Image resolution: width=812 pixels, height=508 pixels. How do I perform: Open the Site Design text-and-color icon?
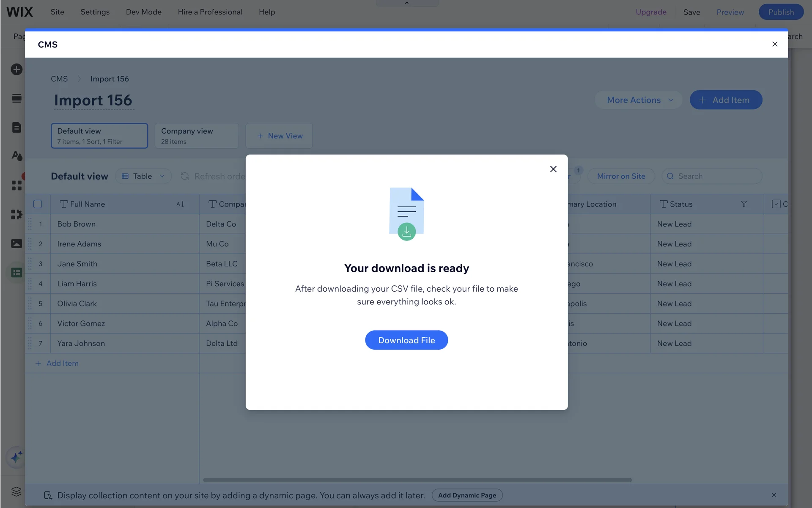coord(16,156)
